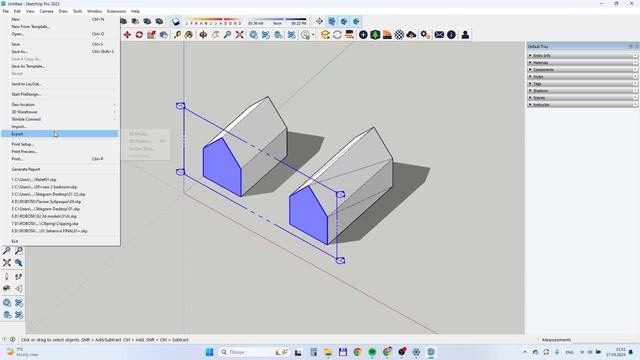This screenshot has height=360, width=640.
Task: Open the Extensions menu in menu bar
Action: [116, 11]
